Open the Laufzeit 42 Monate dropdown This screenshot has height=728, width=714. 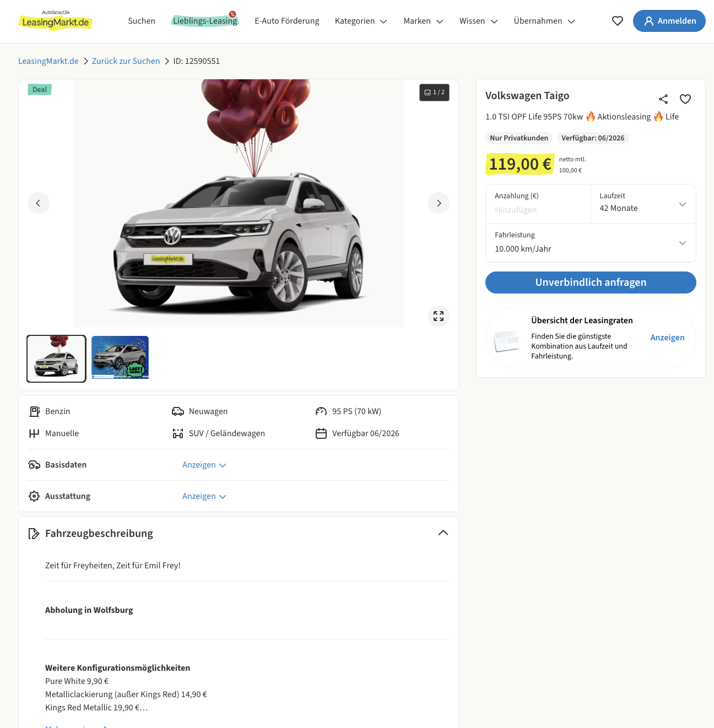643,204
